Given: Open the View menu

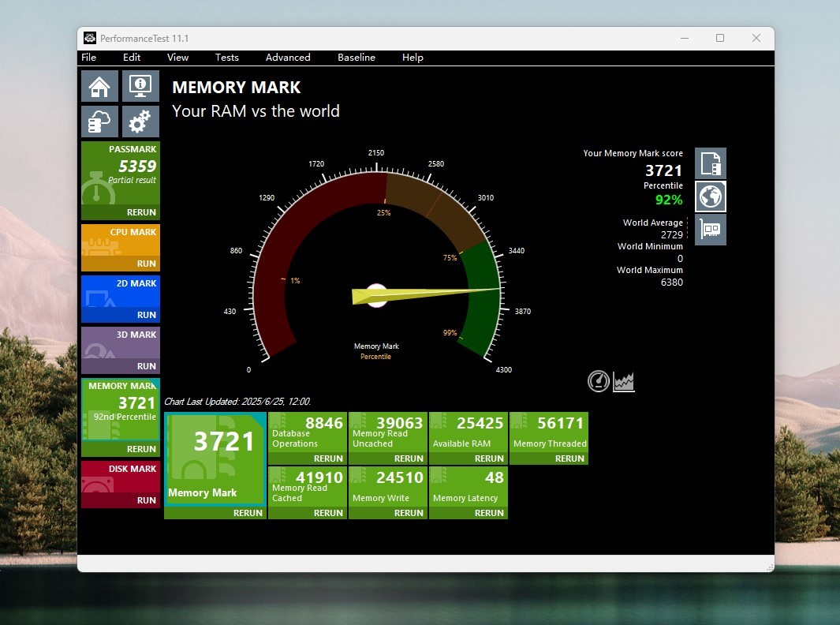Looking at the screenshot, I should 177,58.
